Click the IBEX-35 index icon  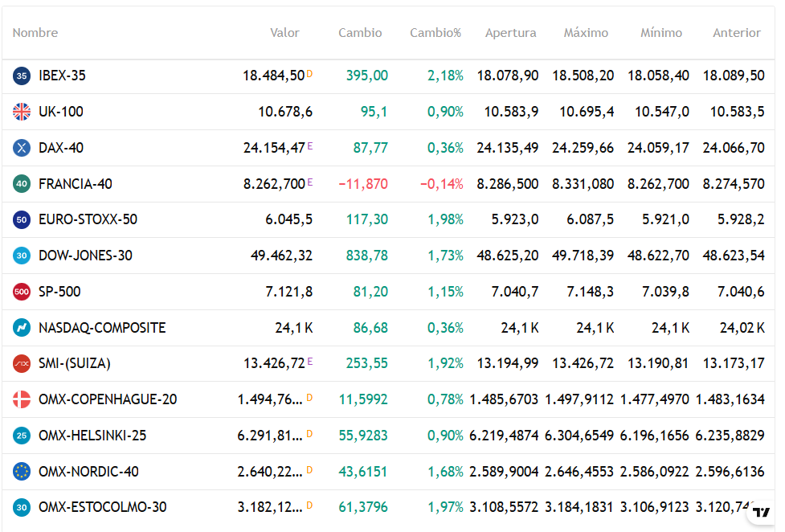coord(22,76)
